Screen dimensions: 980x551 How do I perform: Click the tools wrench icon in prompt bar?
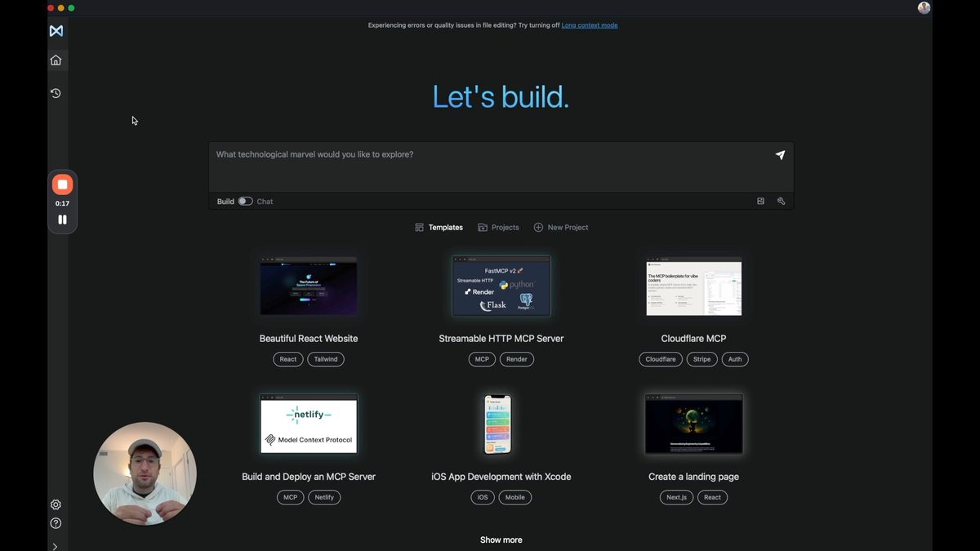[x=781, y=201]
